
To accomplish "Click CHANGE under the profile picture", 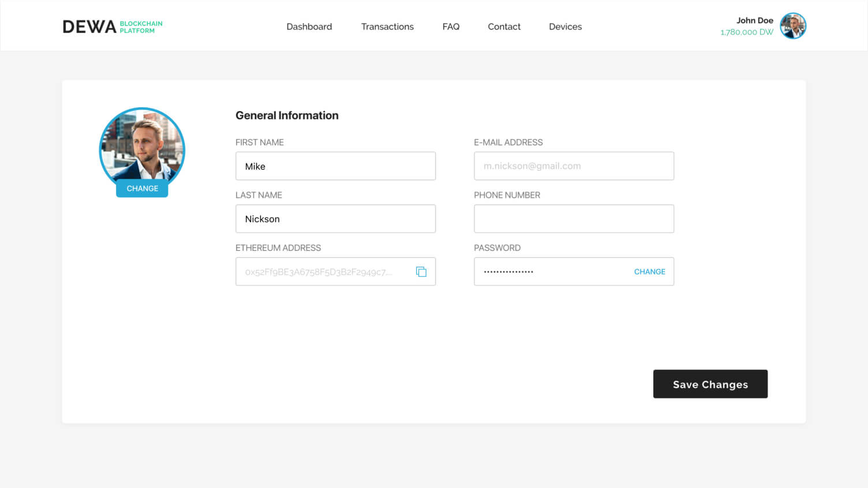I will click(142, 189).
